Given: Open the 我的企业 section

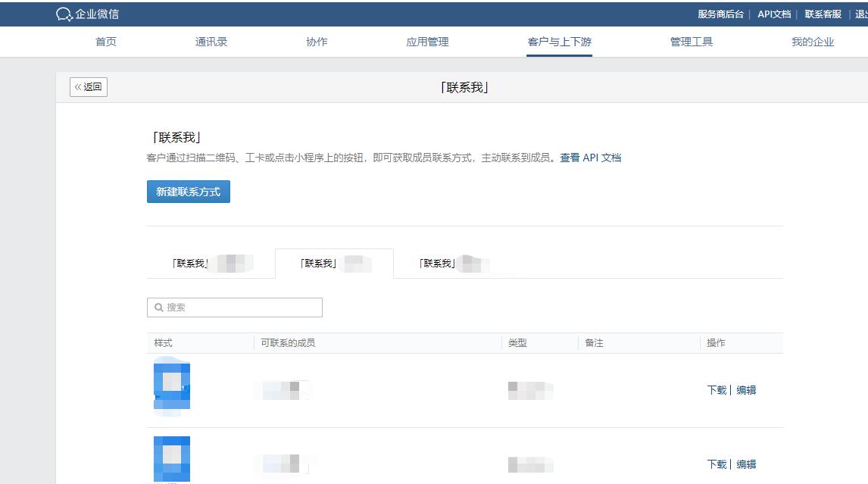Looking at the screenshot, I should (811, 42).
